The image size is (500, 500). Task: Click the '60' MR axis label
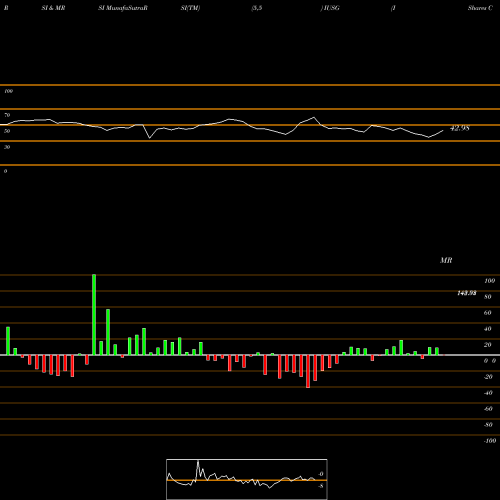[487, 313]
